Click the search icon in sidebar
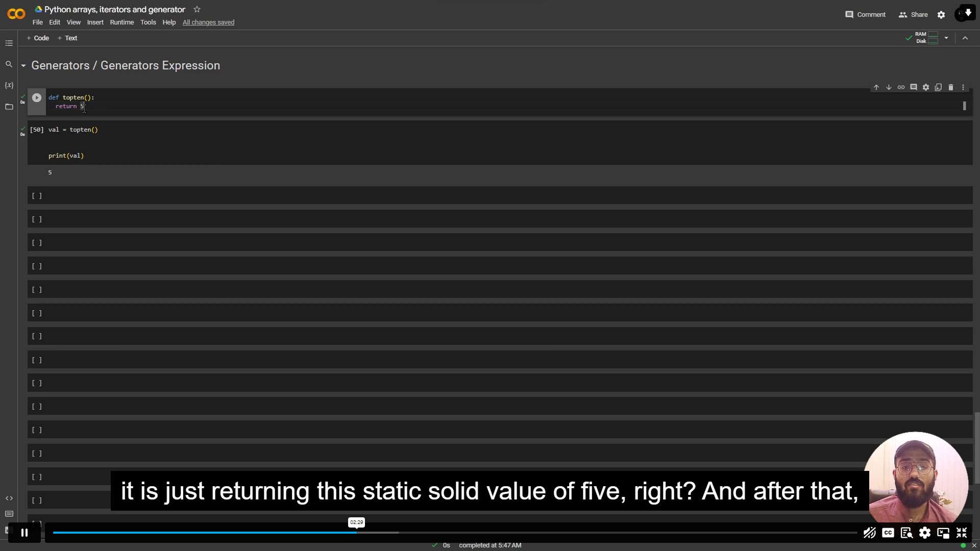 (x=9, y=64)
